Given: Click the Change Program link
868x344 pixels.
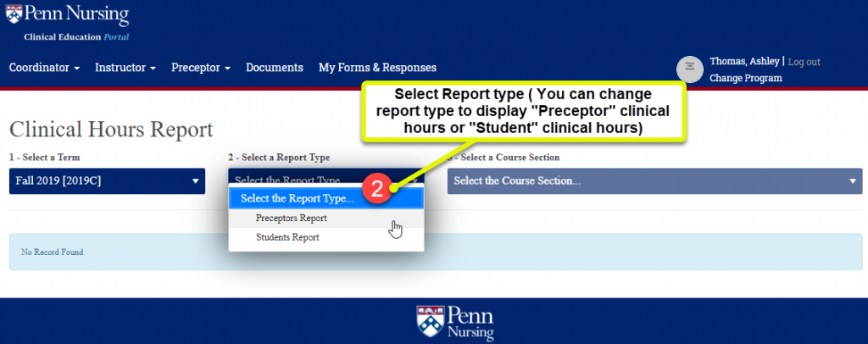Looking at the screenshot, I should [x=745, y=78].
